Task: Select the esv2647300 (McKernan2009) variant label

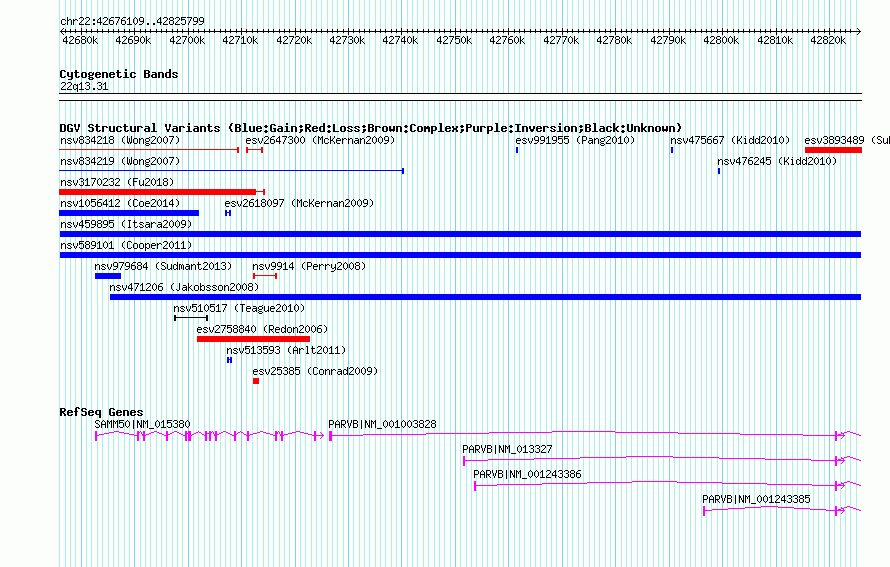Action: click(x=320, y=140)
